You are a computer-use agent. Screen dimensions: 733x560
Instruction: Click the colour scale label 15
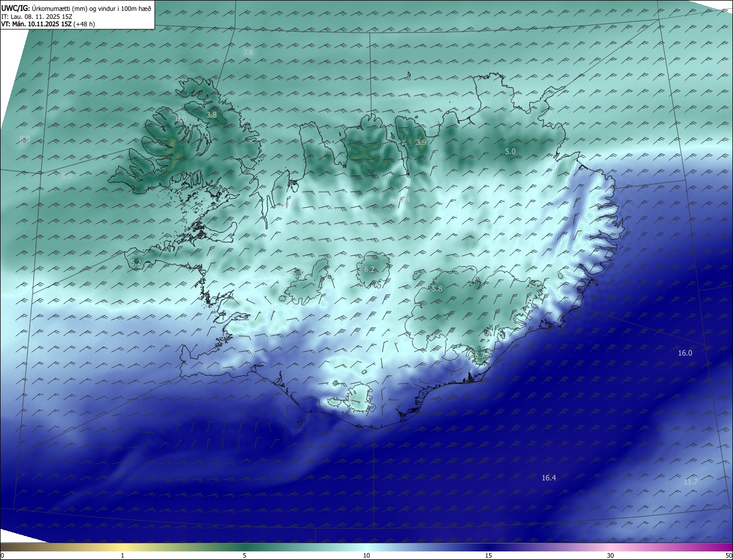click(488, 555)
